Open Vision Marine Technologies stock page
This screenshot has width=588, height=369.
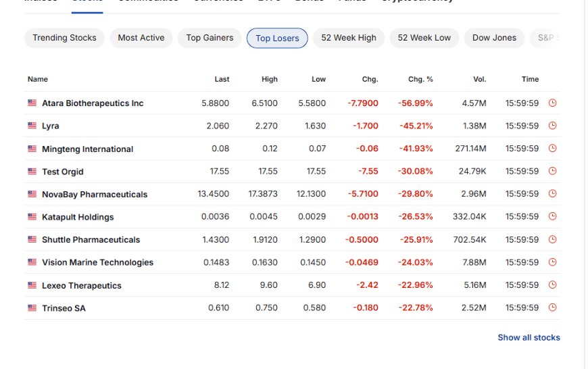[x=97, y=262]
